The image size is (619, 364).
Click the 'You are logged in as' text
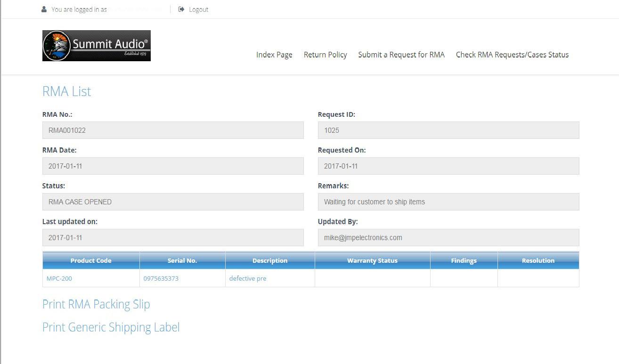tap(79, 9)
